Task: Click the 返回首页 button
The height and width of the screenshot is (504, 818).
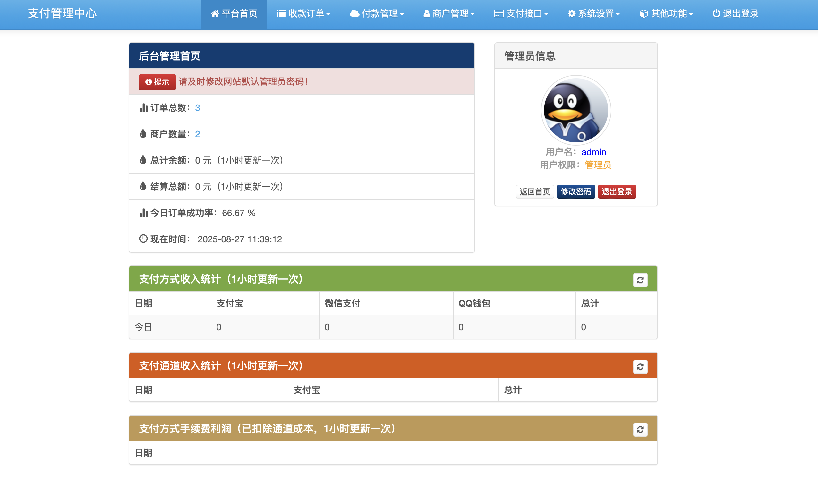Action: (x=534, y=192)
